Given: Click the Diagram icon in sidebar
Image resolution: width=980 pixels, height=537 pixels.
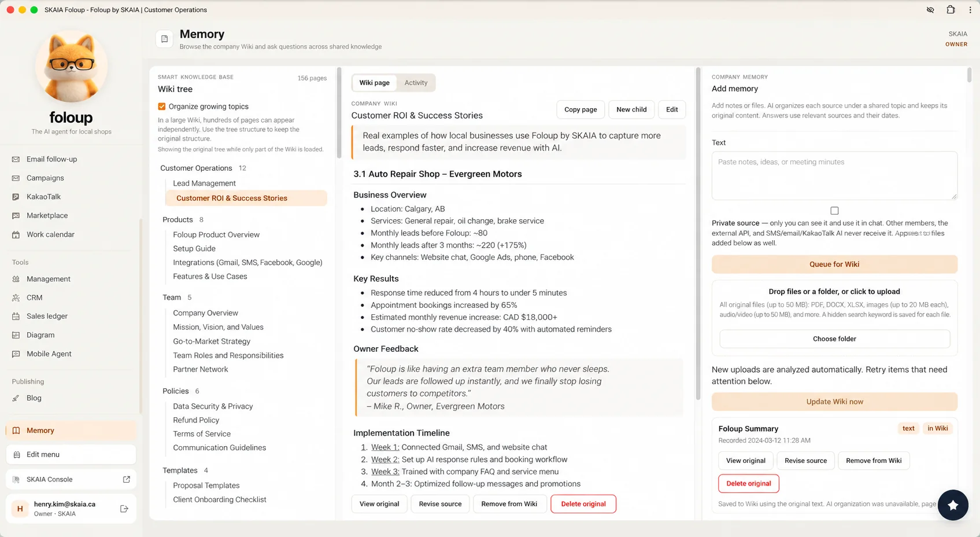Looking at the screenshot, I should click(x=16, y=335).
